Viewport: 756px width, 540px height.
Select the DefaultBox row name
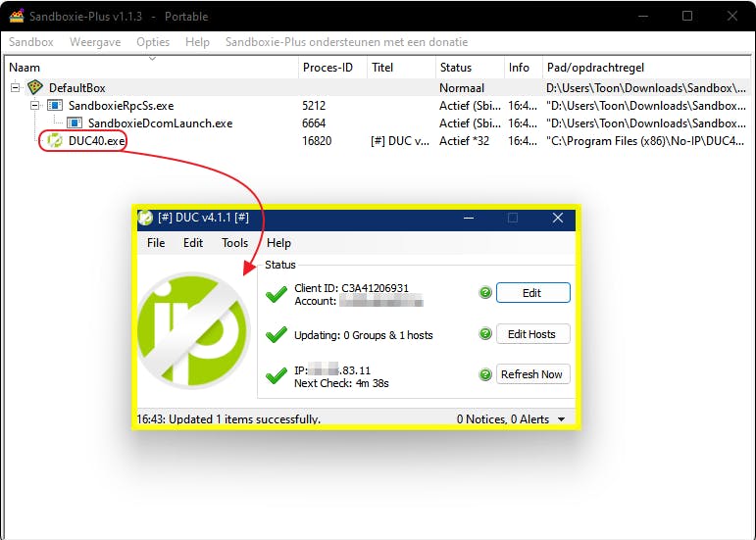tap(77, 88)
